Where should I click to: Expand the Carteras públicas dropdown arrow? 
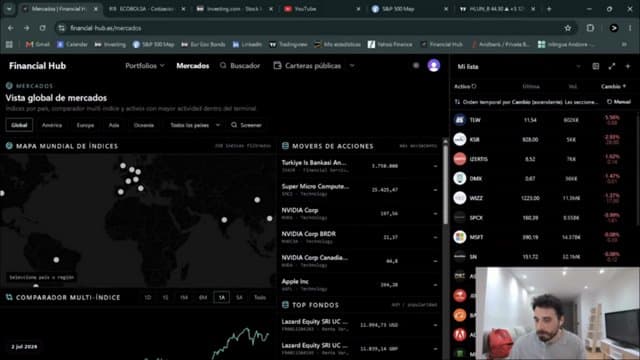point(352,66)
